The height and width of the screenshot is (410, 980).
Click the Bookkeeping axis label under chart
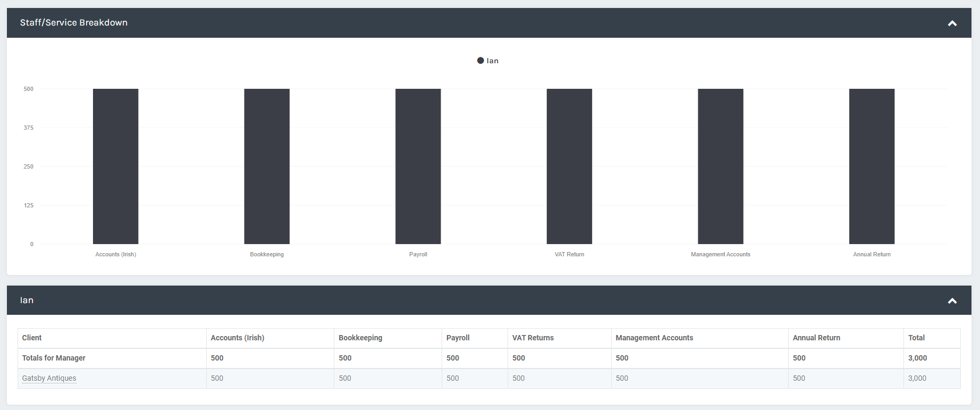[267, 254]
